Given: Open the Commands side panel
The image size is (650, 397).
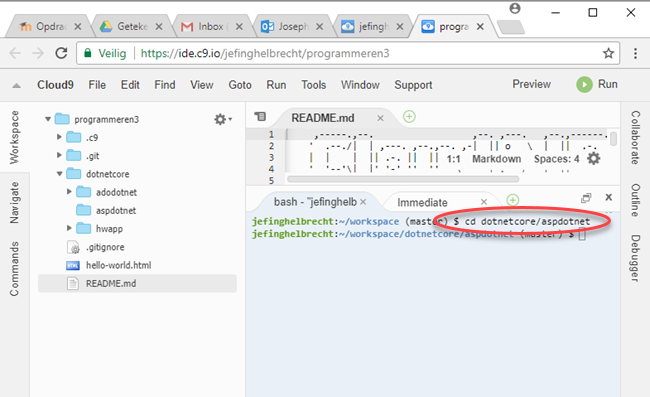Looking at the screenshot, I should coord(14,269).
